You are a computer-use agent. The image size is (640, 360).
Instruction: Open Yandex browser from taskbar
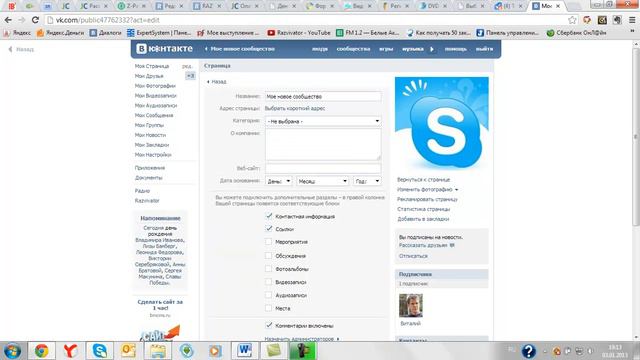[70, 351]
